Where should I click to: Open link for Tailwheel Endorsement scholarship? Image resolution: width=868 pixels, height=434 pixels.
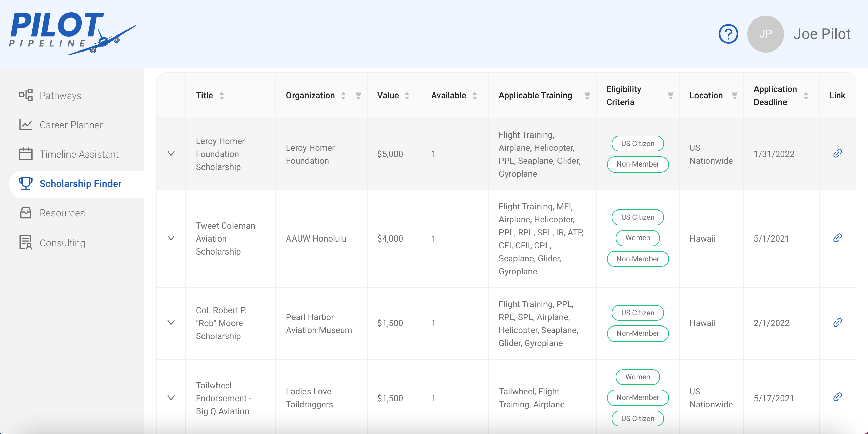(x=837, y=397)
